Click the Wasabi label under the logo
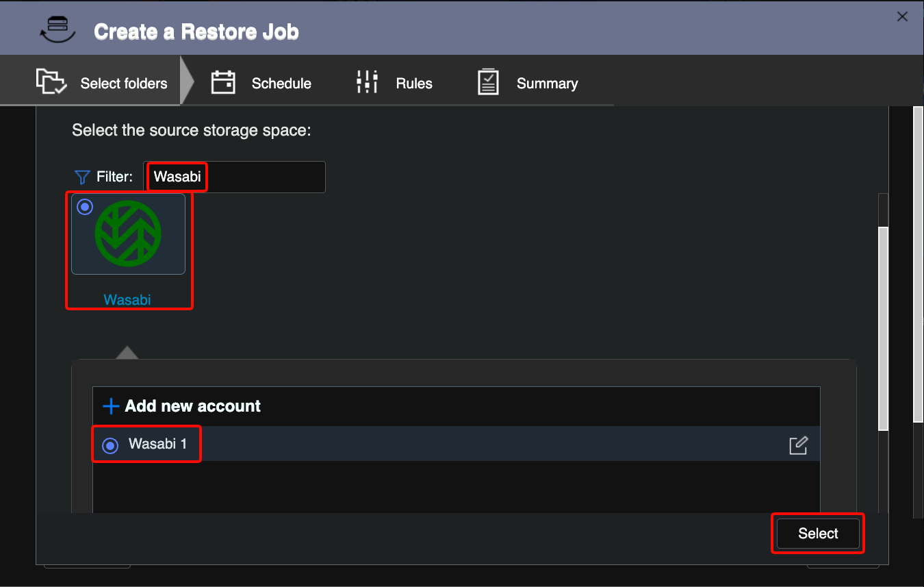The width and height of the screenshot is (924, 587). [127, 300]
